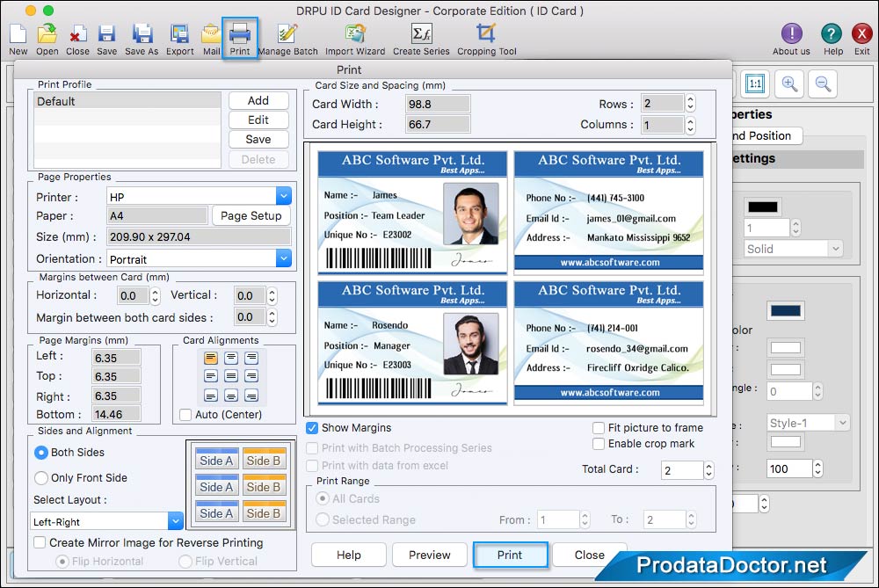Open the Printer dropdown showing HP

[x=199, y=196]
